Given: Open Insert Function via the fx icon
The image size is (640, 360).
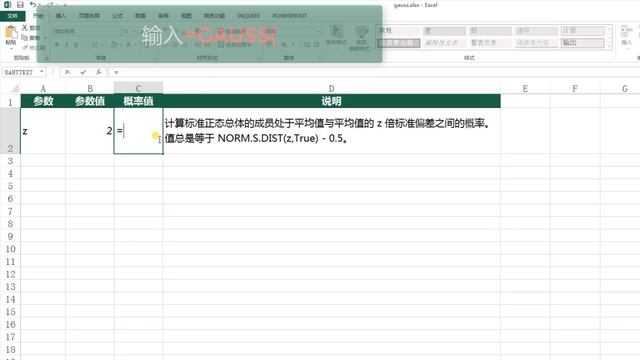Looking at the screenshot, I should tap(99, 72).
